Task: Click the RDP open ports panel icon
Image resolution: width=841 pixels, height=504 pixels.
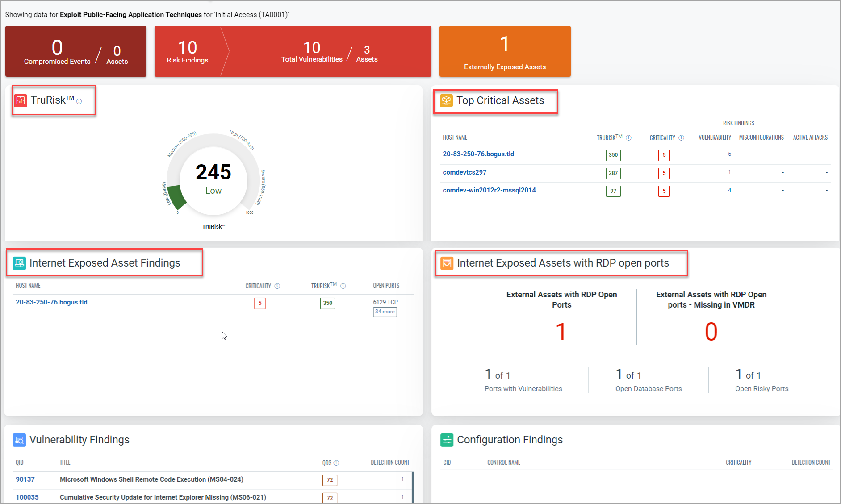Action: tap(447, 263)
